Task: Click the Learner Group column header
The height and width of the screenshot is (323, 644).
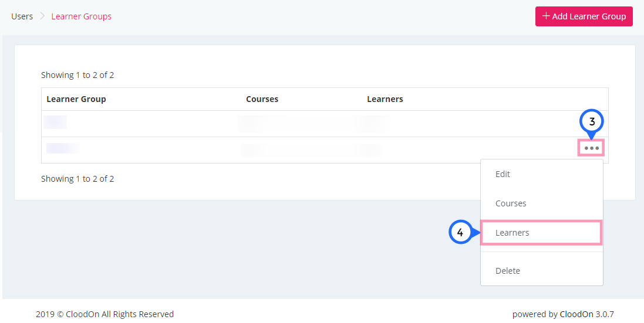Action: click(x=76, y=99)
